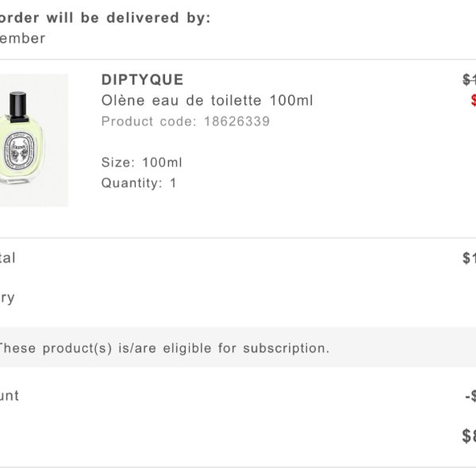The width and height of the screenshot is (476, 476).
Task: Click the subtotal row label
Action: tap(8, 258)
